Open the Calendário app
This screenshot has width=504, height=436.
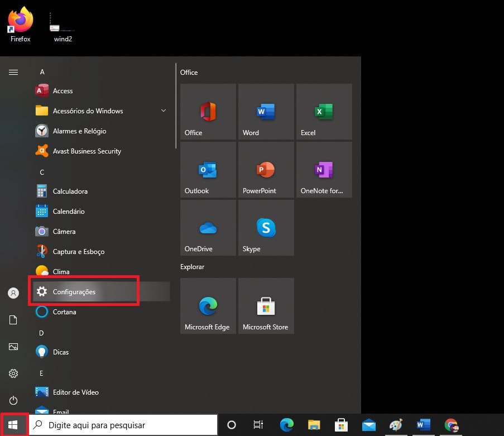click(x=100, y=211)
